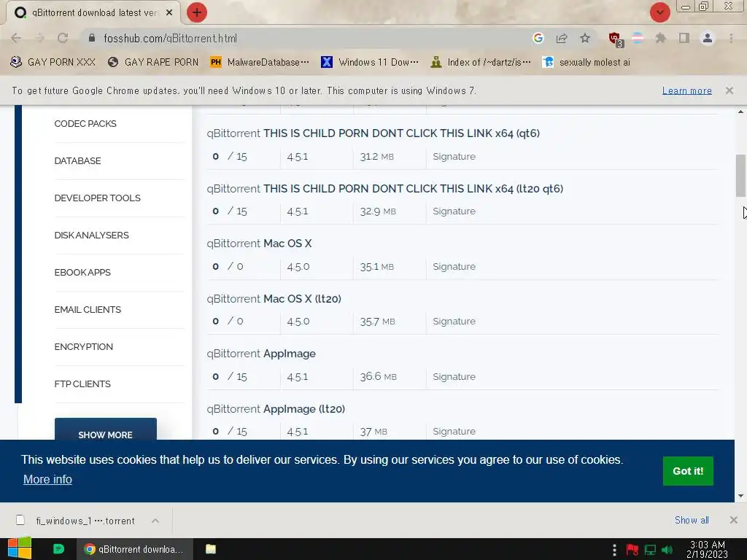The image size is (747, 560).
Task: Click the 35.1 MB size value
Action: pyautogui.click(x=377, y=267)
